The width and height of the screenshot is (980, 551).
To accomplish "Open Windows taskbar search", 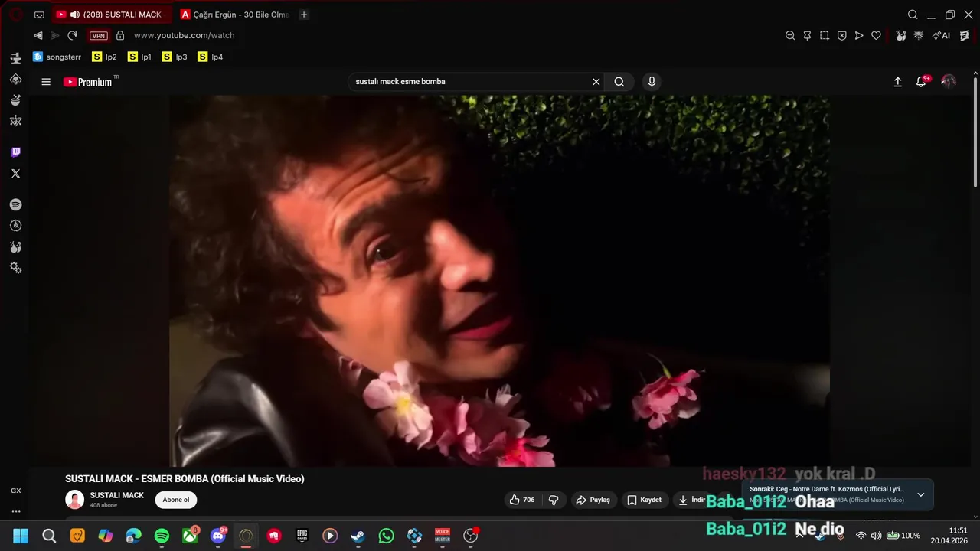I will tap(49, 536).
